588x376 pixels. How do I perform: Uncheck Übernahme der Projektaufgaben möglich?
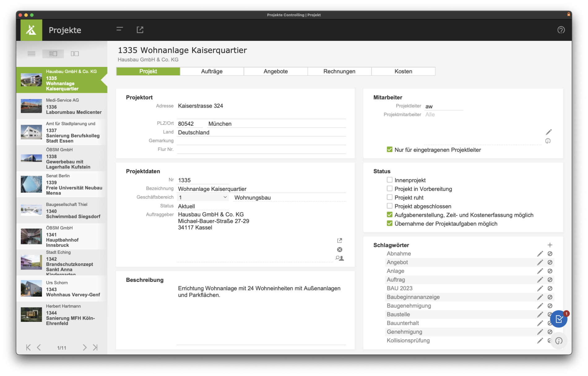[389, 223]
